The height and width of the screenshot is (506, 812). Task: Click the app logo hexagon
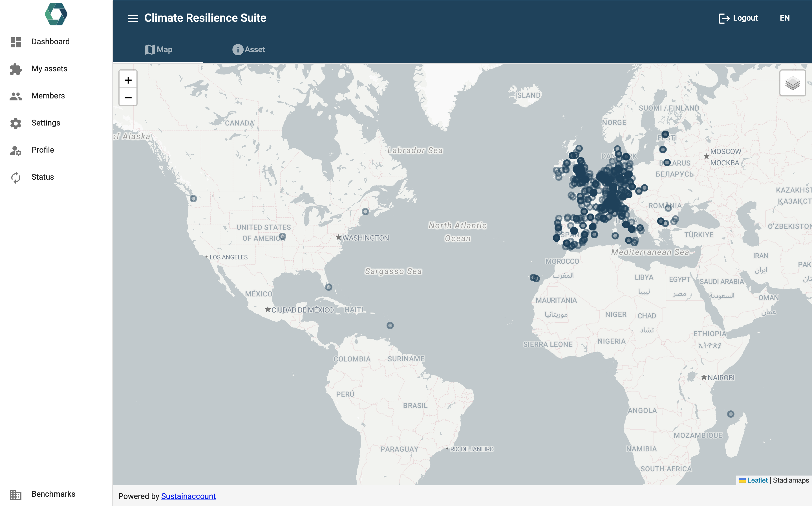coord(56,14)
